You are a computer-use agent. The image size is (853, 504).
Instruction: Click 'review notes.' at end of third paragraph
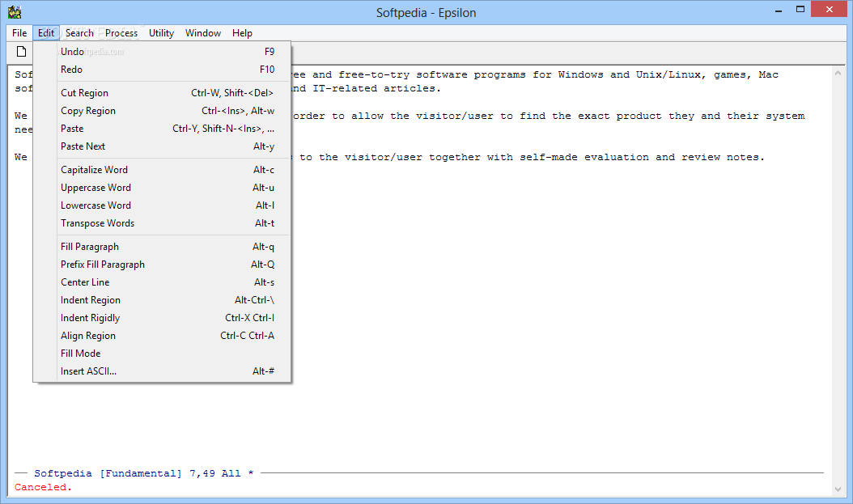pyautogui.click(x=723, y=157)
